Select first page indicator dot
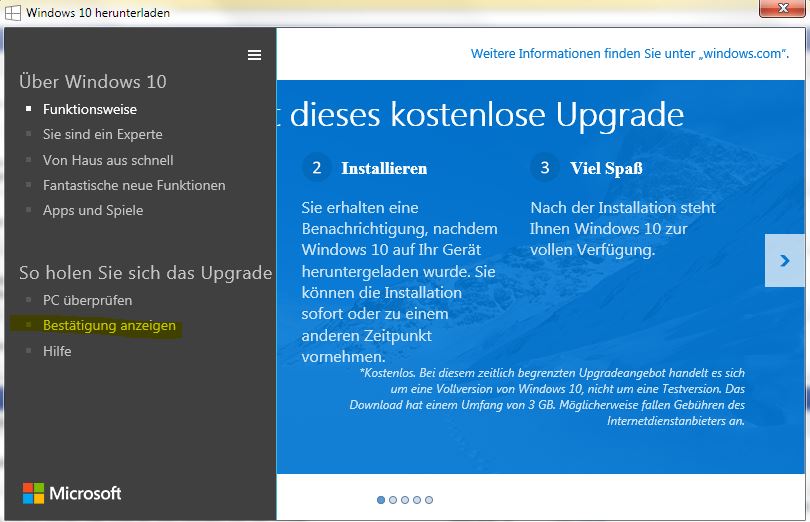The height and width of the screenshot is (522, 810). (x=381, y=500)
